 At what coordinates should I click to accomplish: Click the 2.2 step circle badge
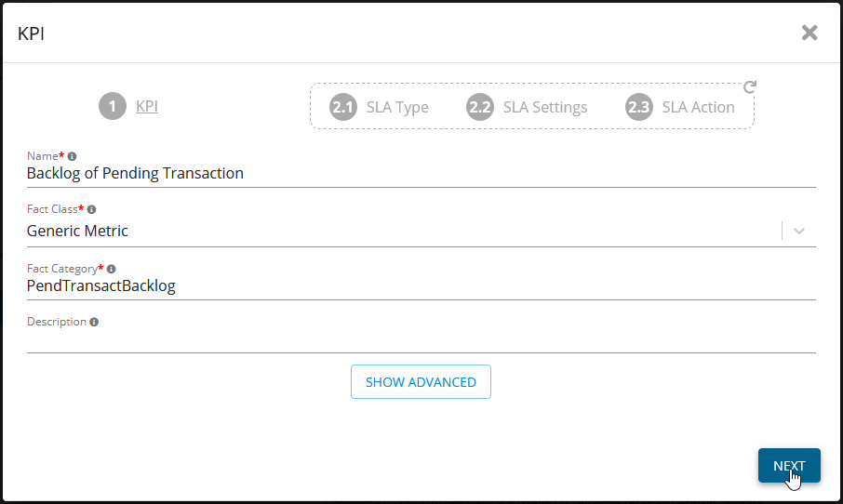tap(479, 107)
